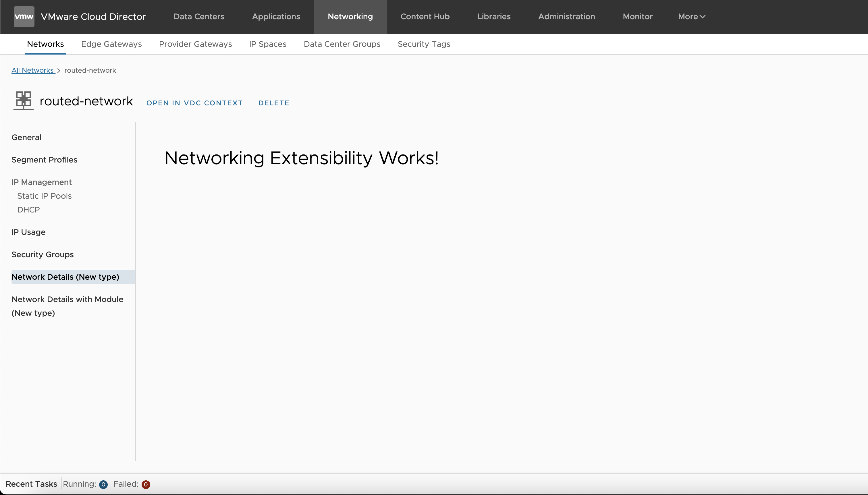The width and height of the screenshot is (868, 495).
Task: Open the More dropdown menu
Action: [692, 16]
